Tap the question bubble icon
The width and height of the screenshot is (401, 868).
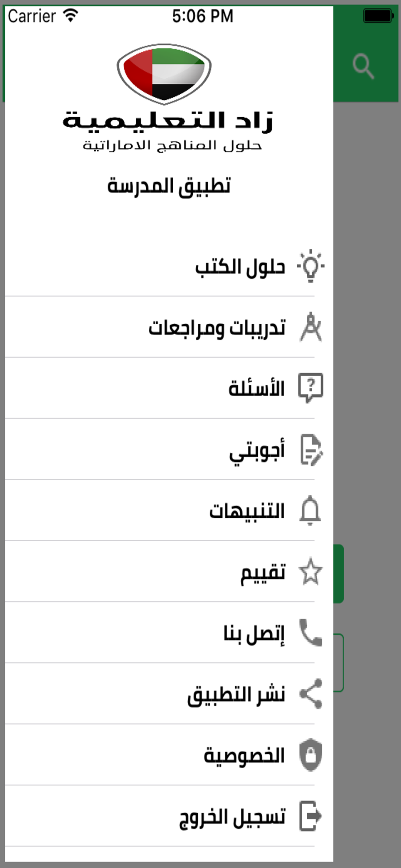click(x=311, y=388)
